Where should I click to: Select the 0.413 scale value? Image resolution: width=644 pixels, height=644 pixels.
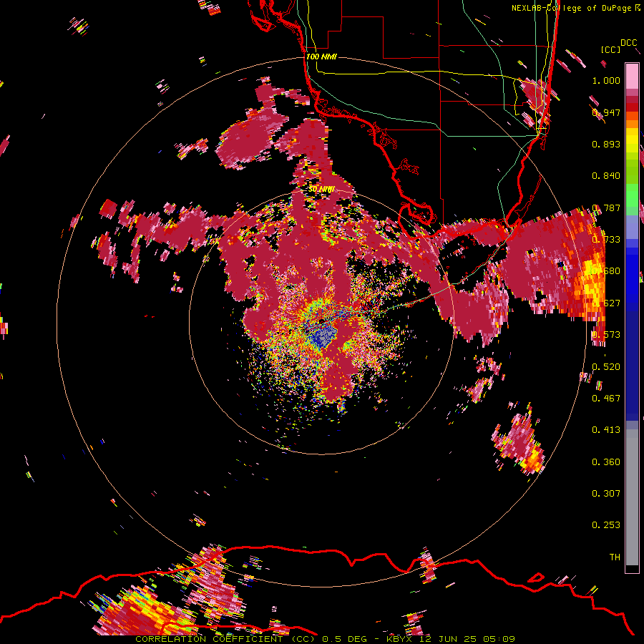point(606,430)
